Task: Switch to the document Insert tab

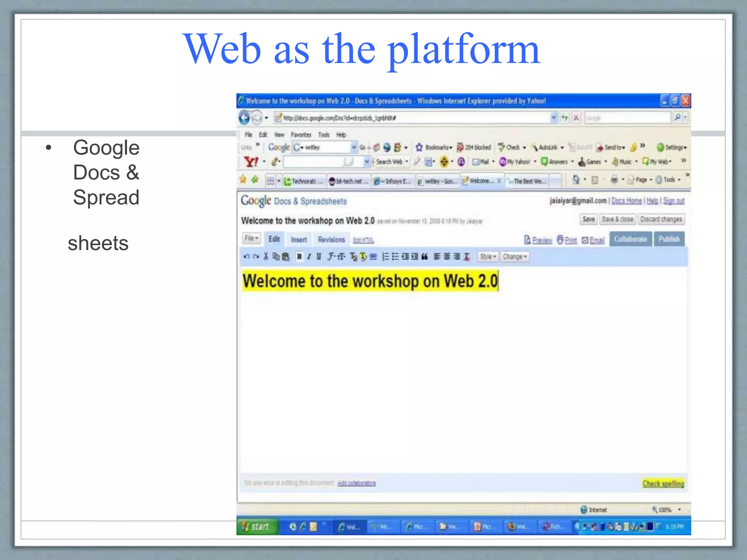Action: tap(299, 240)
